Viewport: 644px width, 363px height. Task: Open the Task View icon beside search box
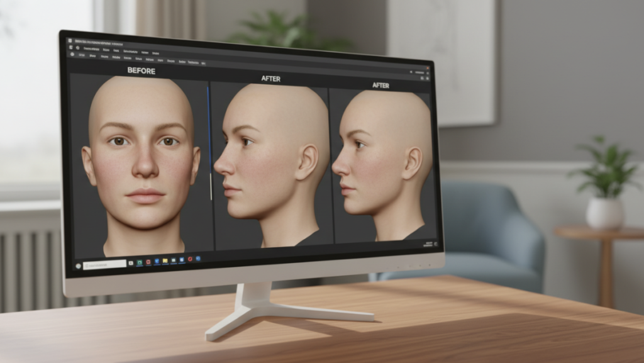click(x=131, y=263)
